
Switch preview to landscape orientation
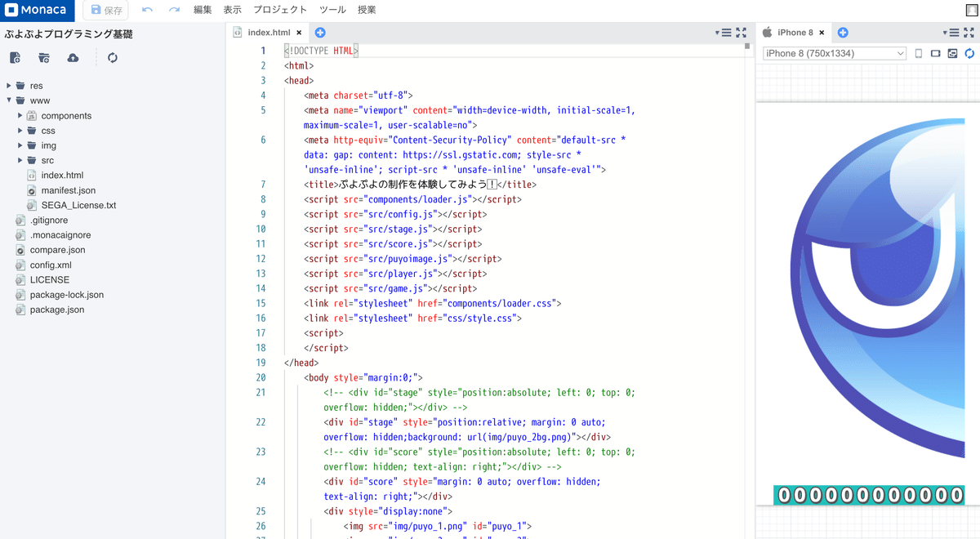(936, 54)
